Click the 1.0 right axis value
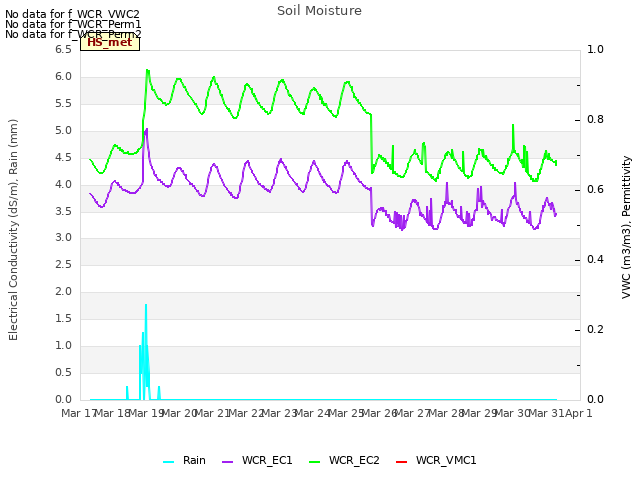The width and height of the screenshot is (640, 480). [x=595, y=49]
